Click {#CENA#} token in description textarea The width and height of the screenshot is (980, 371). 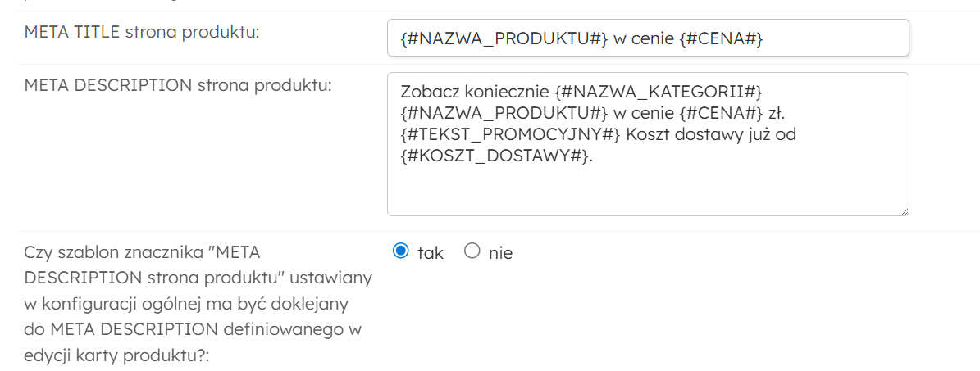pos(721,112)
